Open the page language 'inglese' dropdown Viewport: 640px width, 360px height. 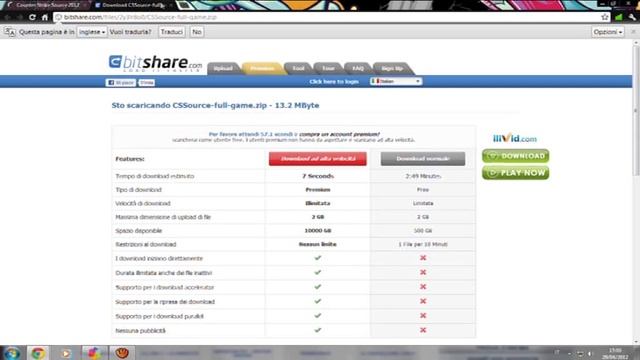pos(92,32)
